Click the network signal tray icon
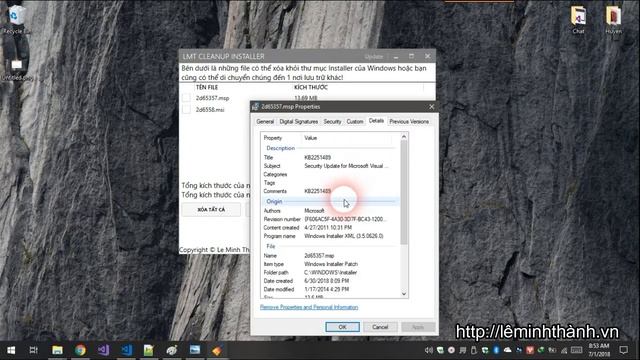Viewport: 640px width, 360px height. pos(564,350)
